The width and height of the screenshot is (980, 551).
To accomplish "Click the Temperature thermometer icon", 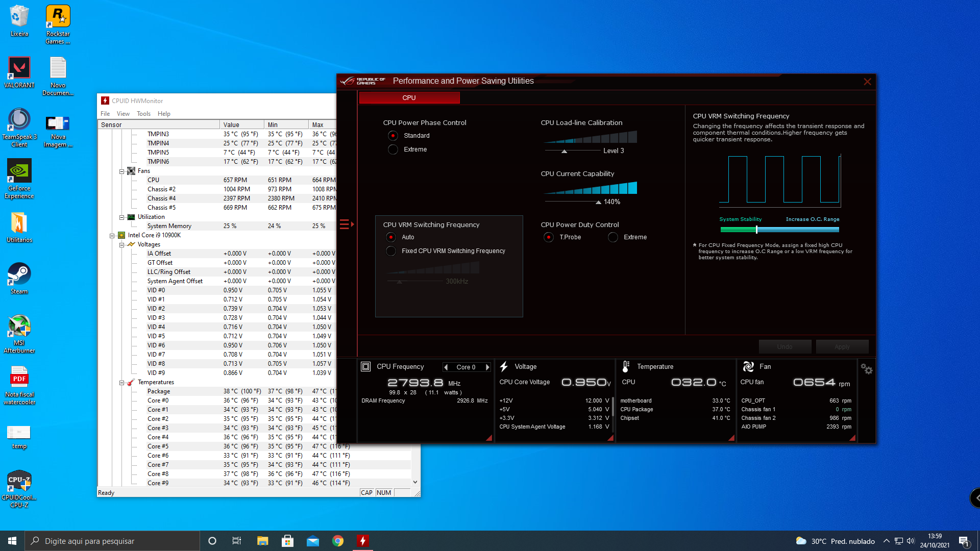I will [x=626, y=366].
